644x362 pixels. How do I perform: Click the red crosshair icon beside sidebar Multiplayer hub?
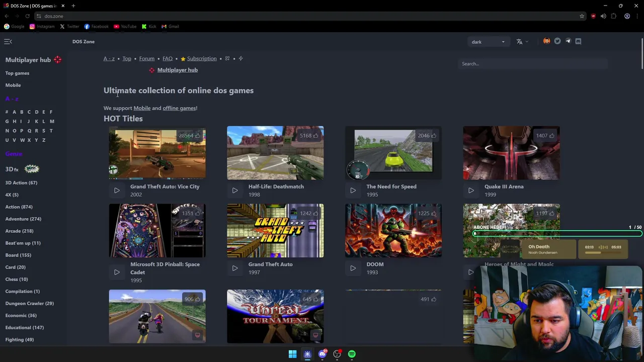coord(57,60)
